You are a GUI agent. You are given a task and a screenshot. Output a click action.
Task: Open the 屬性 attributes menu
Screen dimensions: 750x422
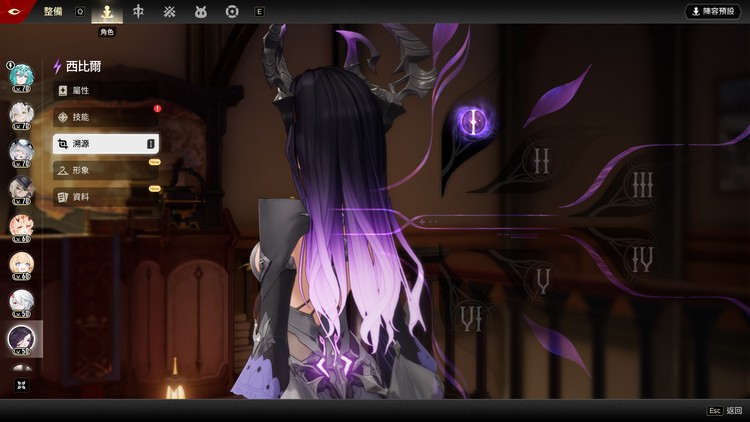(105, 90)
